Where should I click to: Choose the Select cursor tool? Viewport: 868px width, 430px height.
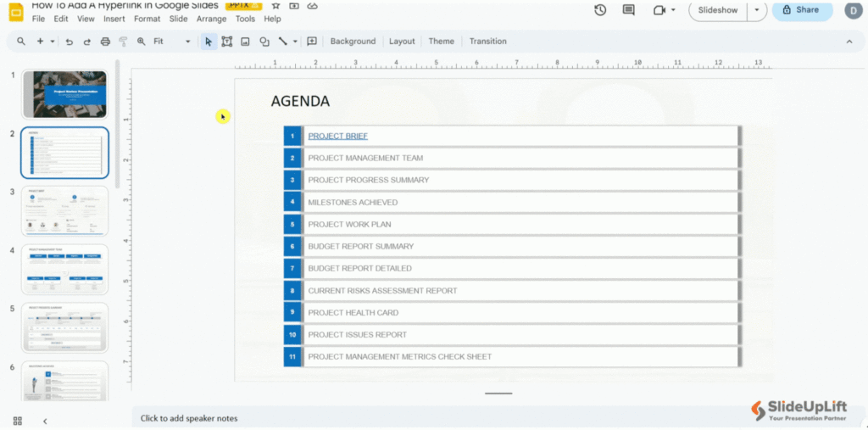pyautogui.click(x=209, y=41)
